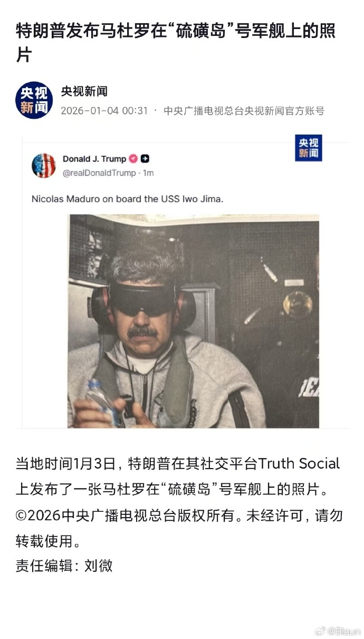Select the Donald J. Trump display name

tap(94, 159)
